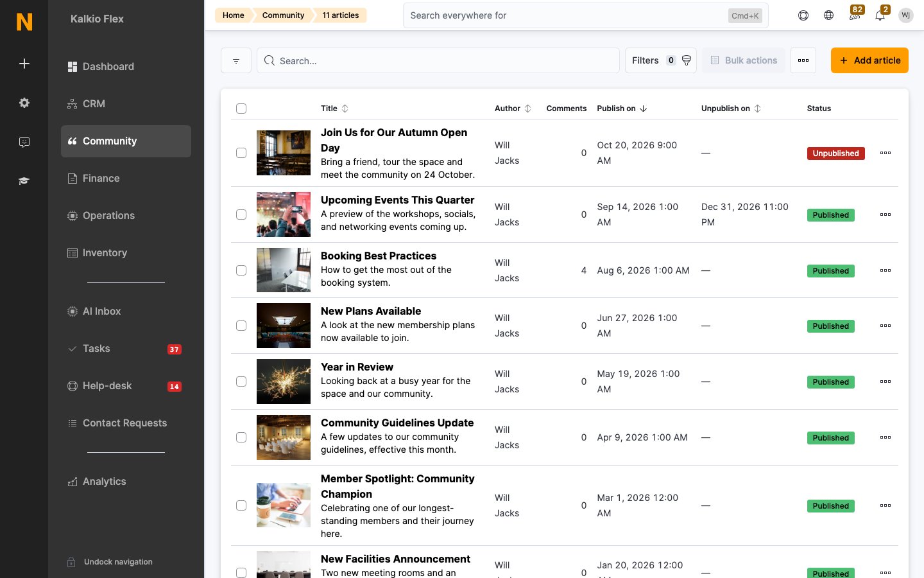Sort by Unpublish on column
This screenshot has width=924, height=578.
731,109
